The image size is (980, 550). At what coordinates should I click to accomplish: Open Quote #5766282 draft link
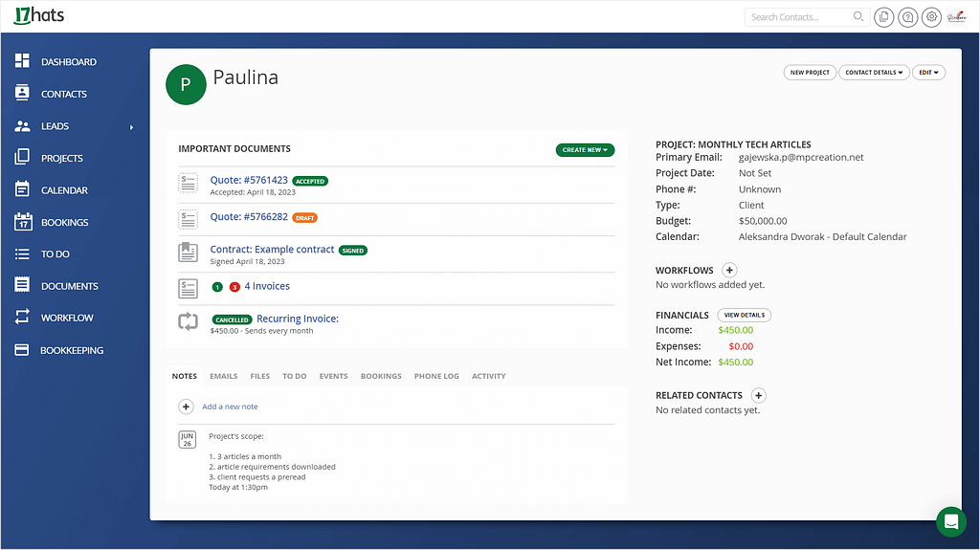[249, 217]
